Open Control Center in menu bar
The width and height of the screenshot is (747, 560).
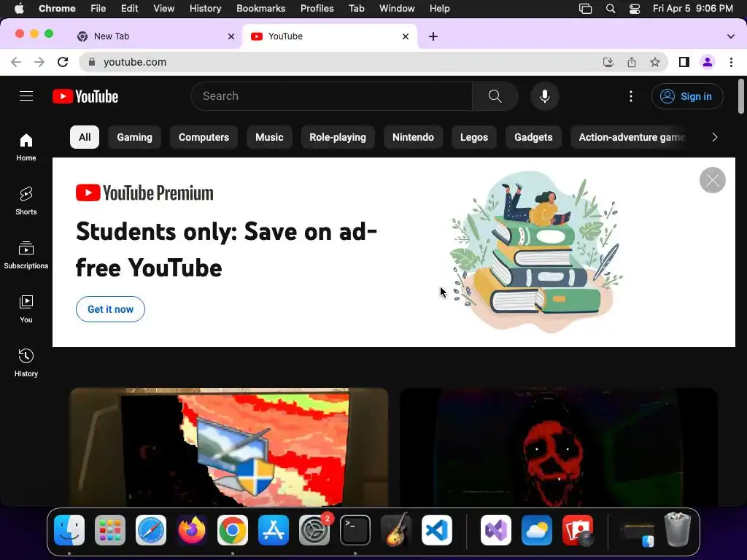(x=635, y=9)
